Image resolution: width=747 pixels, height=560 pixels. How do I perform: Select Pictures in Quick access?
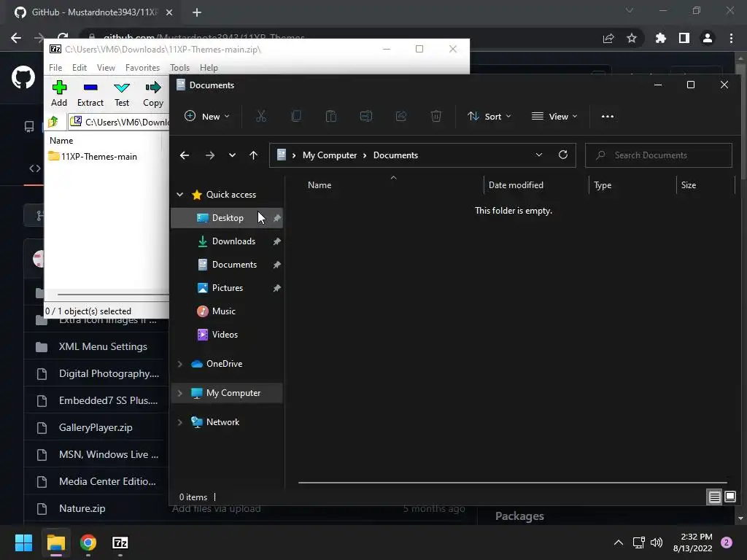coord(227,288)
